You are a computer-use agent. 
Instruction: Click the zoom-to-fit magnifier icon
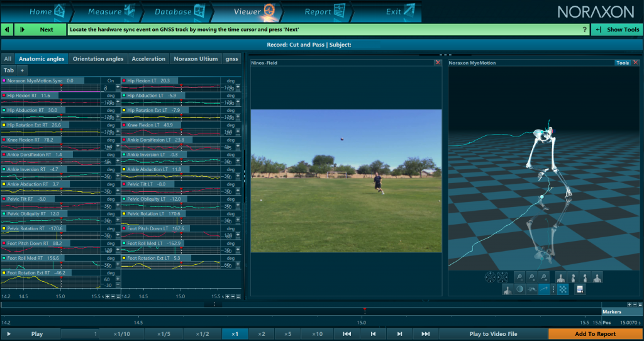pyautogui.click(x=544, y=277)
